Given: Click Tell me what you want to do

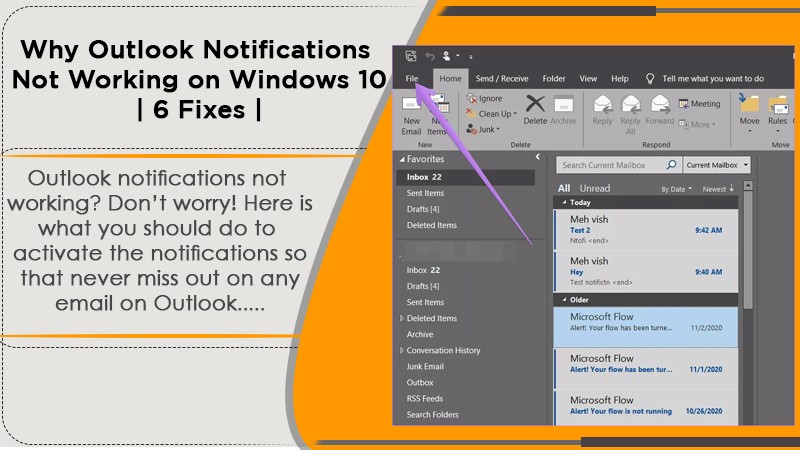Looking at the screenshot, I should pyautogui.click(x=712, y=79).
